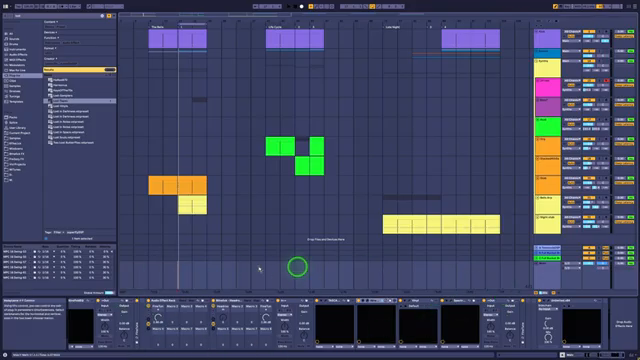This screenshot has height=360, width=640.
Task: Toggle the Audio Effect Rack device activator
Action: [148, 301]
